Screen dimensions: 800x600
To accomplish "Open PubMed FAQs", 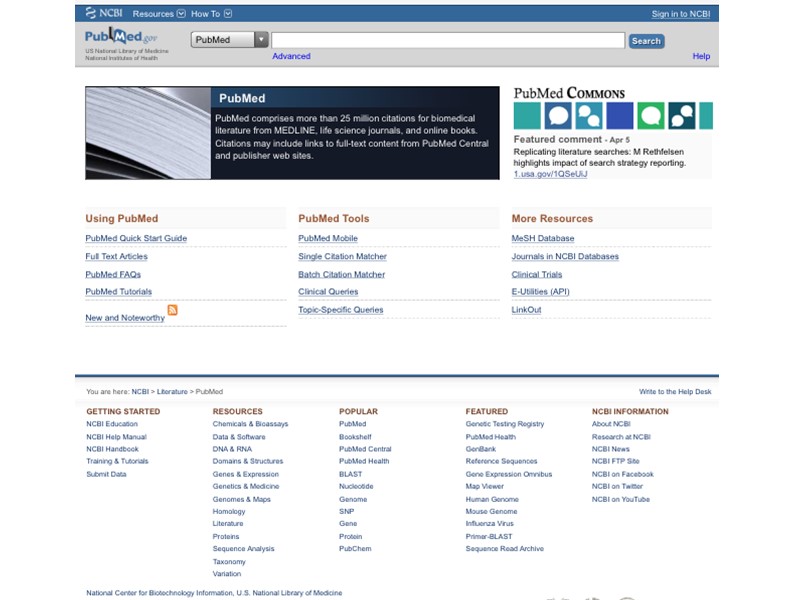I will pos(113,274).
